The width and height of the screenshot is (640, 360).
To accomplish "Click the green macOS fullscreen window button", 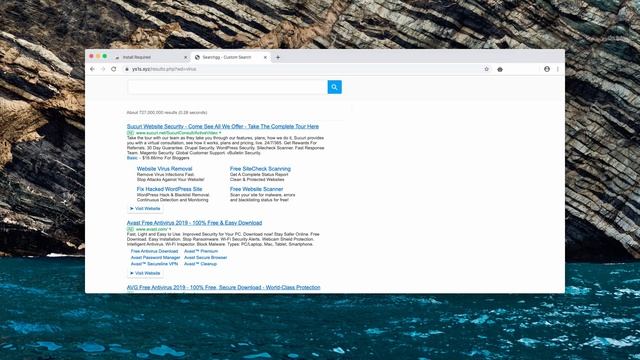I will pyautogui.click(x=105, y=56).
